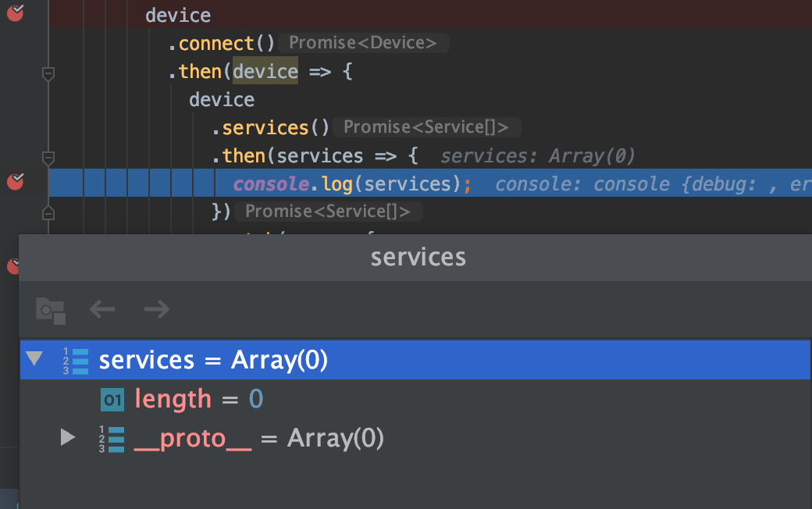This screenshot has height=509, width=812.
Task: Click the Promise<Service[]> hint after .services()
Action: (x=426, y=127)
